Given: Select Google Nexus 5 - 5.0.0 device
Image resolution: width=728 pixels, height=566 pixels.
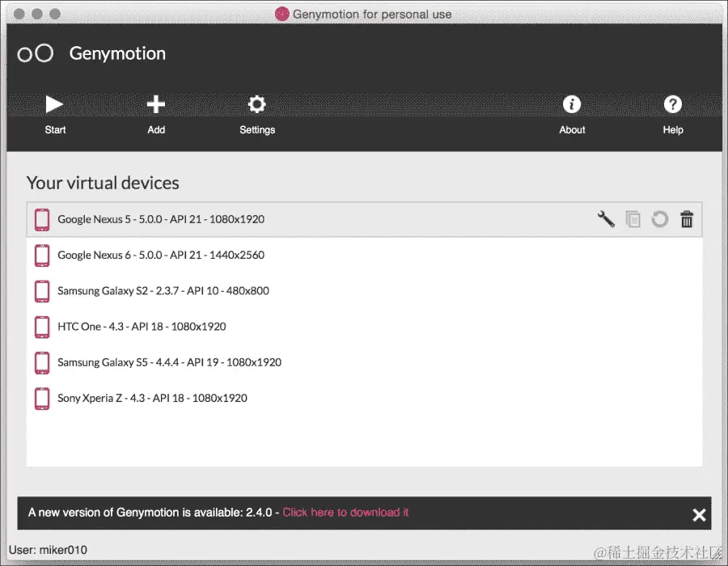Looking at the screenshot, I should [x=364, y=219].
